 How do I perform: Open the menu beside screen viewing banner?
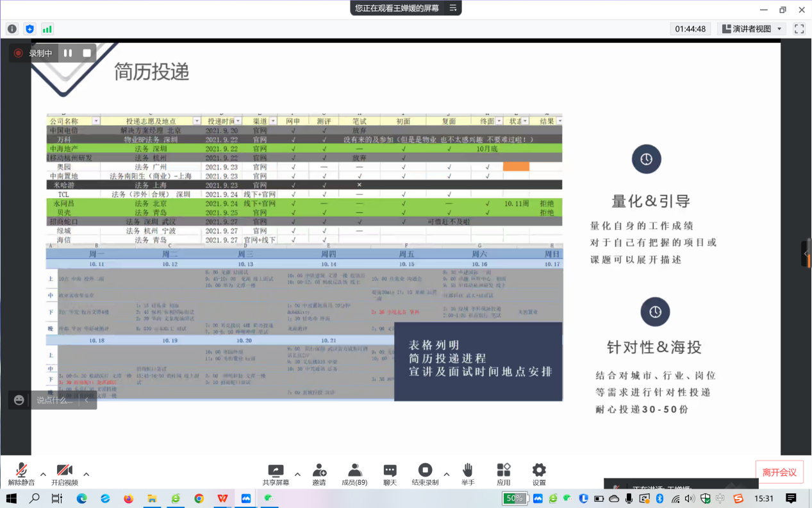coord(453,8)
